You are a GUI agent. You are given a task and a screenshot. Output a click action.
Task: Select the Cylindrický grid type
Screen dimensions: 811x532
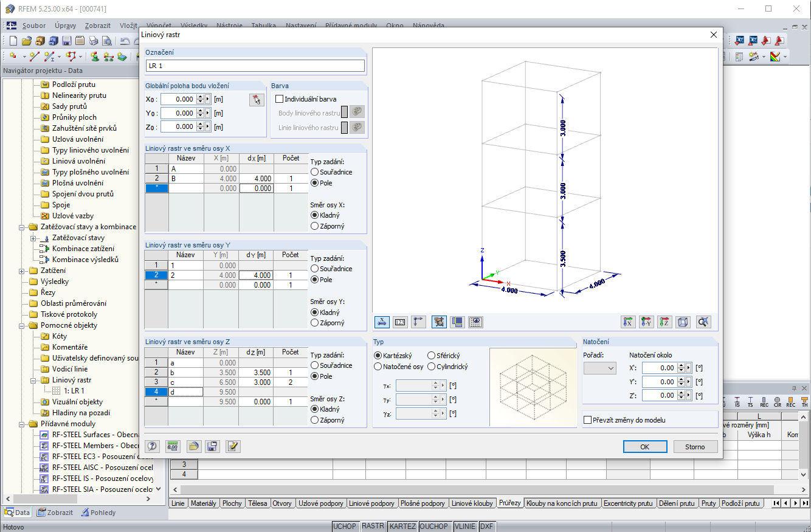pyautogui.click(x=431, y=367)
